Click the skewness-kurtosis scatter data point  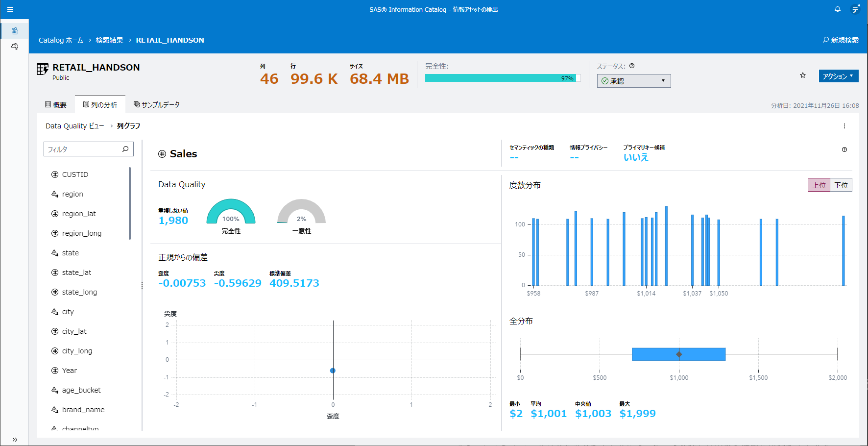(333, 371)
